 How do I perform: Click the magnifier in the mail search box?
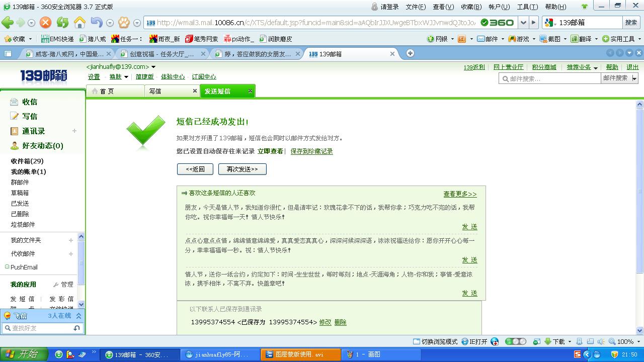pos(505,78)
